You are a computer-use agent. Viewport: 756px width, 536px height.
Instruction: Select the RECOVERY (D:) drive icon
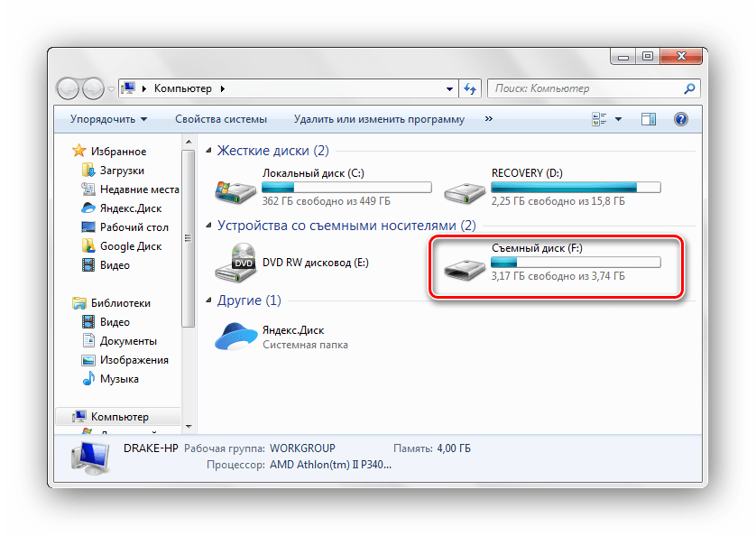(x=465, y=192)
